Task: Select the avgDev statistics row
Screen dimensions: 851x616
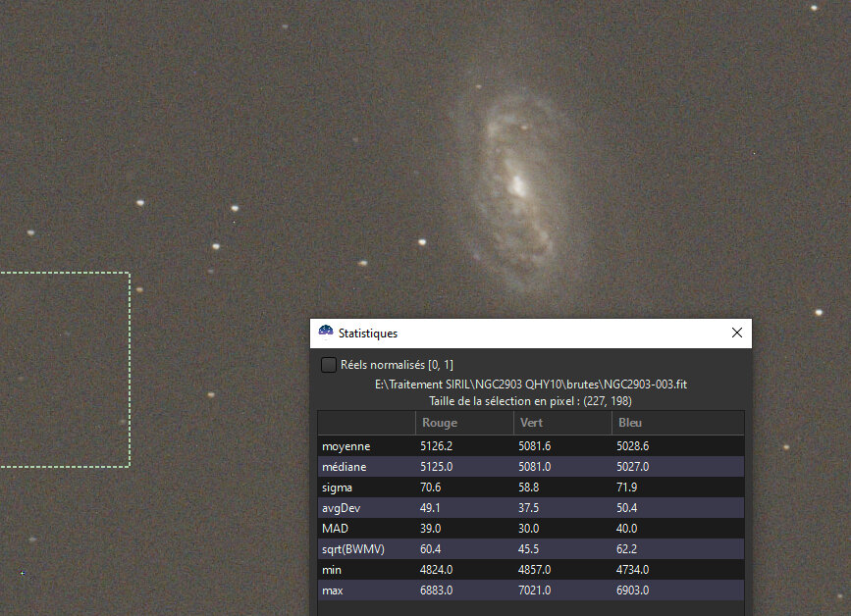Action: (x=442, y=507)
